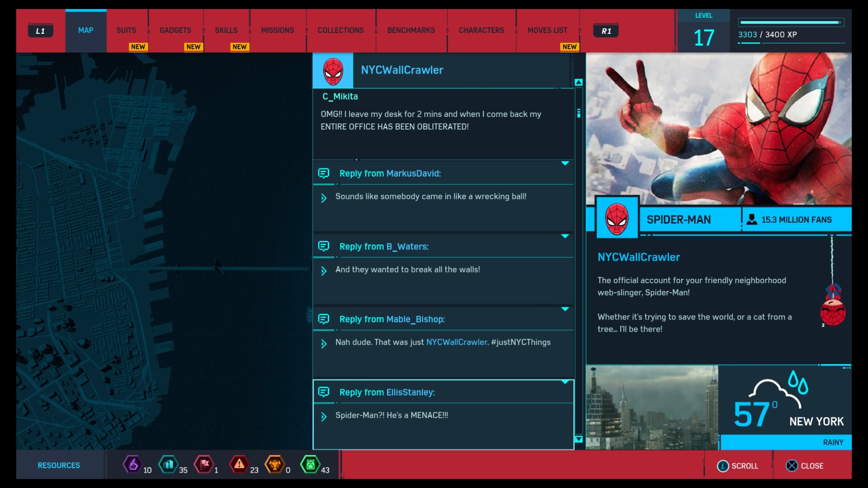
Task: Click the fans person icon
Action: pos(752,220)
